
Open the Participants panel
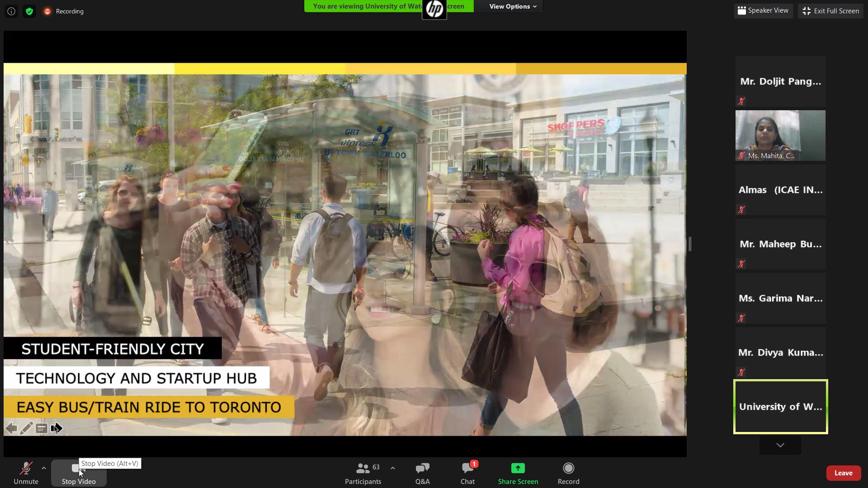click(363, 473)
